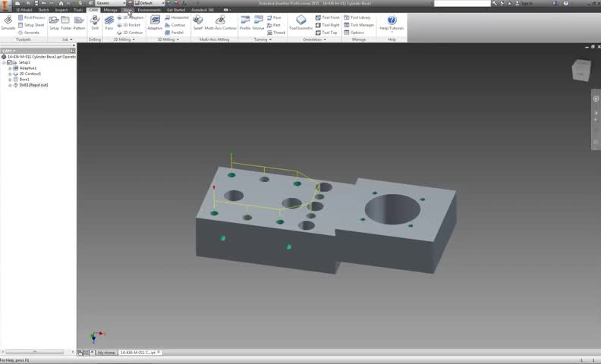Select the turning Part tool

tap(274, 25)
